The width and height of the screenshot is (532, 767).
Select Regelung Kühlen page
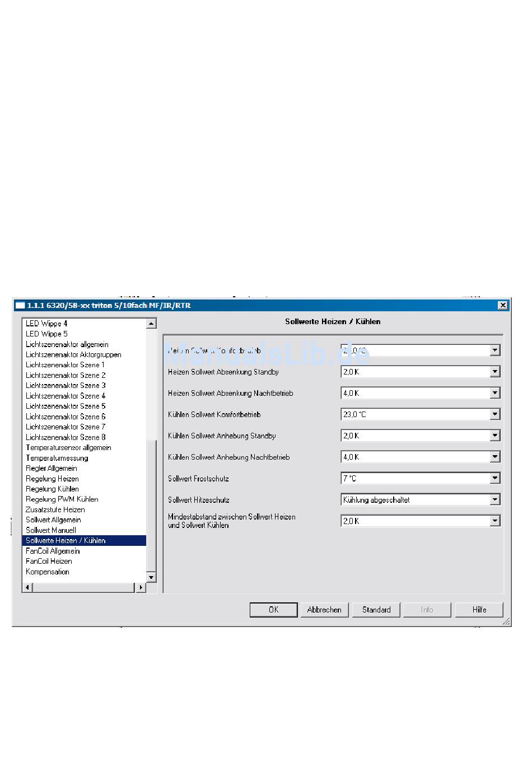[52, 489]
